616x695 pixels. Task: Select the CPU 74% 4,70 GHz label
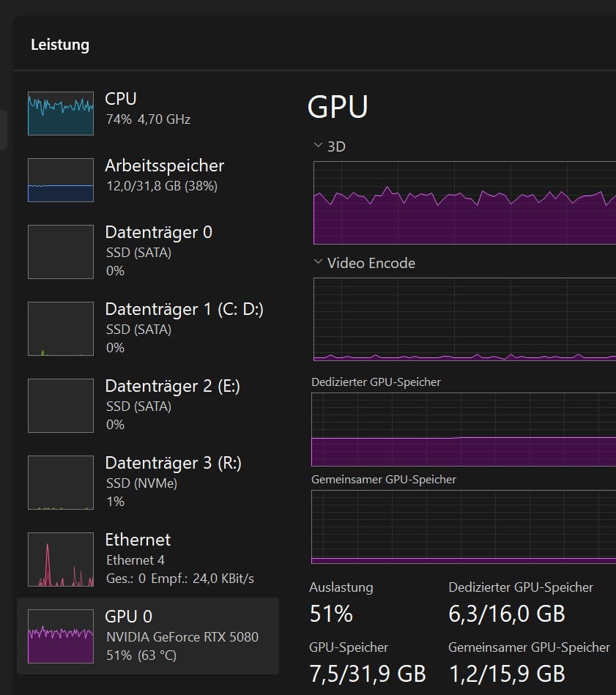[x=147, y=119]
